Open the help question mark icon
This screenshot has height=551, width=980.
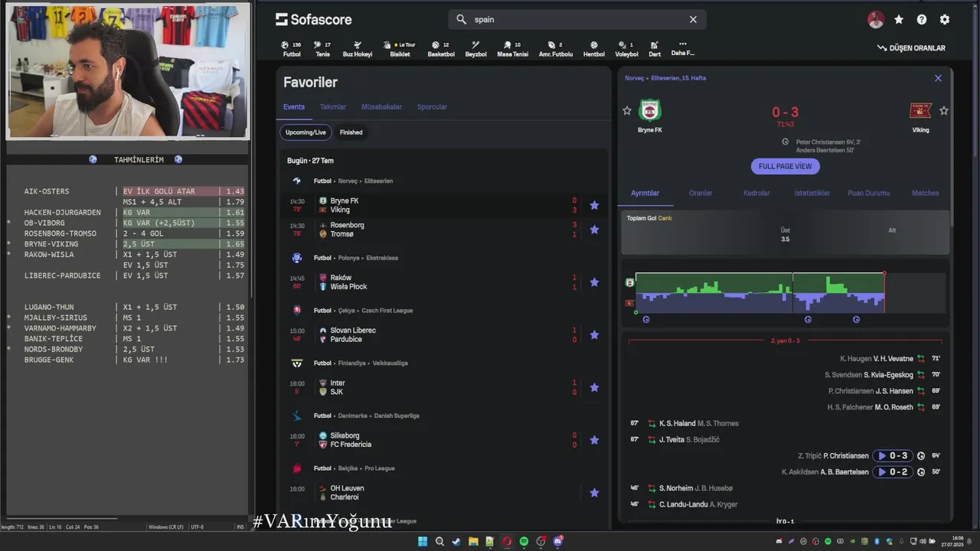coord(922,20)
